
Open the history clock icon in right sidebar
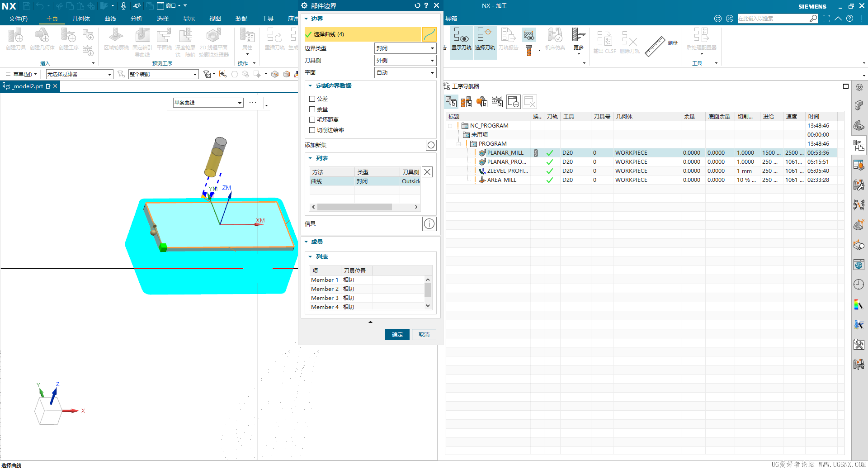pos(859,284)
